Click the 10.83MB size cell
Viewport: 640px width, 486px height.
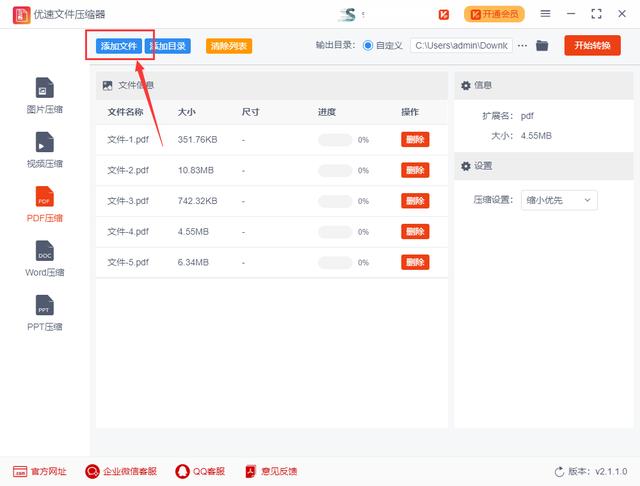coord(196,170)
